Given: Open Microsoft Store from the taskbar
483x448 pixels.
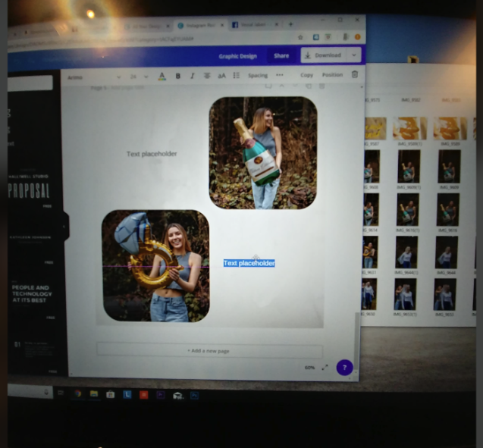Looking at the screenshot, I should pyautogui.click(x=110, y=394).
